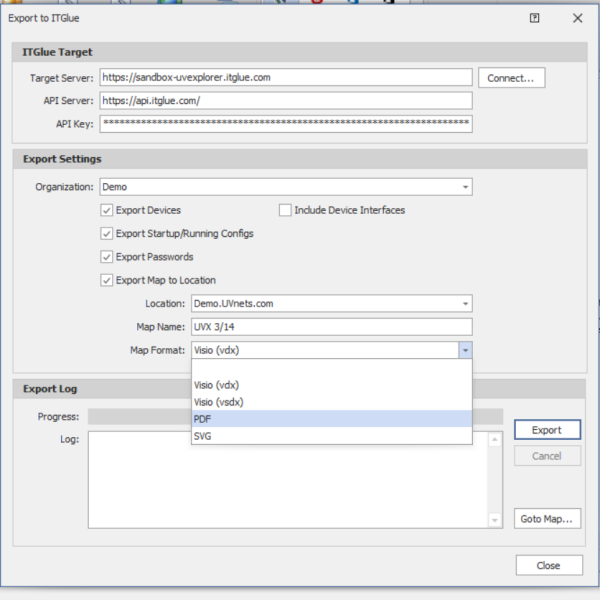
Task: Select Visio (vdx) from the list
Action: (332, 385)
